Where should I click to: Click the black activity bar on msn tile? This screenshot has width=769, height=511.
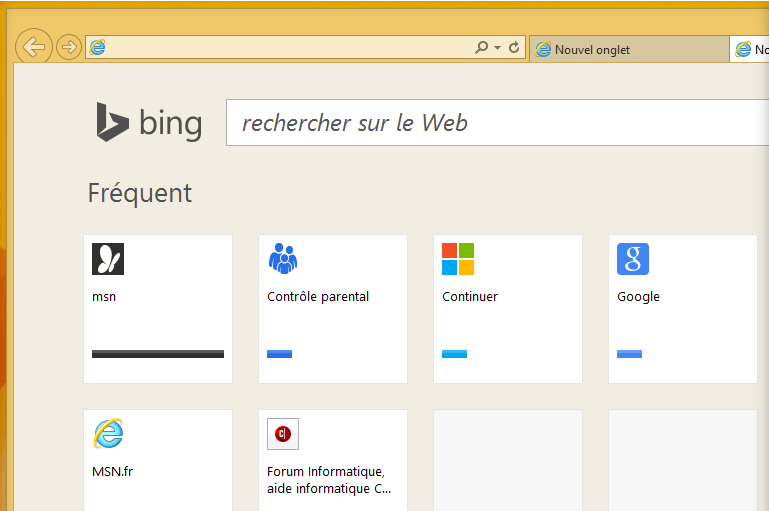[158, 354]
